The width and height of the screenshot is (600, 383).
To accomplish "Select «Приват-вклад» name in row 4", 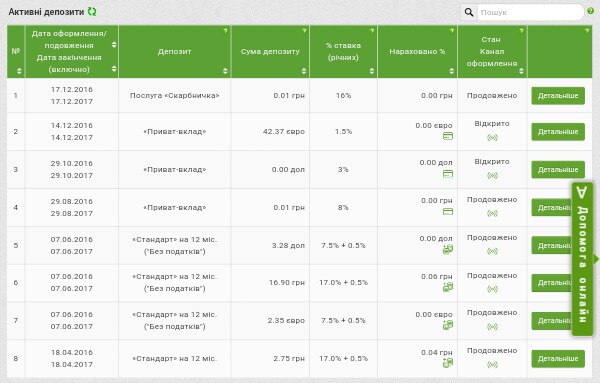I will click(174, 207).
